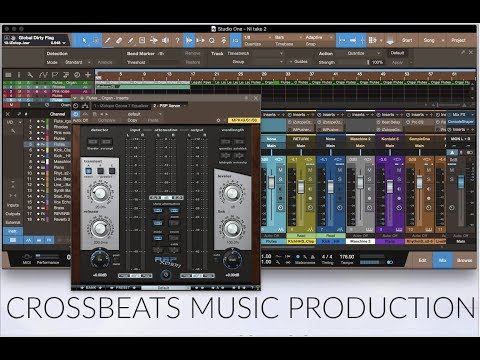Click the PSP Xenon center power button
Image resolution: width=480 pixels, height=360 pixels.
(166, 275)
